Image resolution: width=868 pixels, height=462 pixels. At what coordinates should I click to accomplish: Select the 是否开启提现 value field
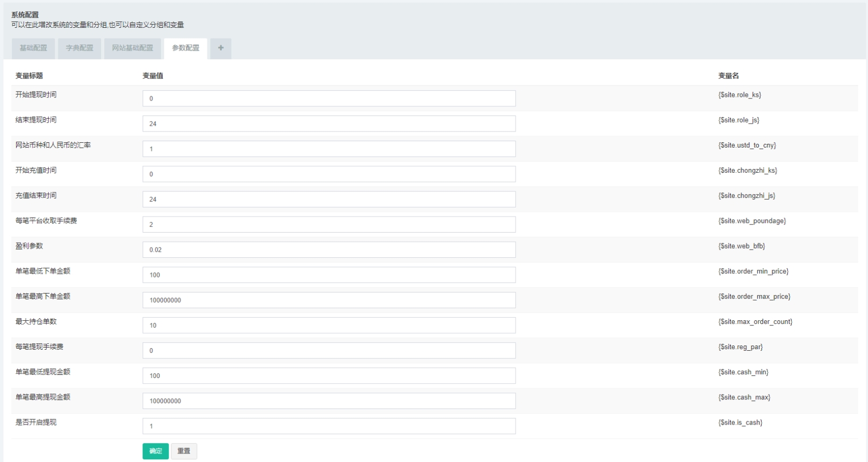329,426
